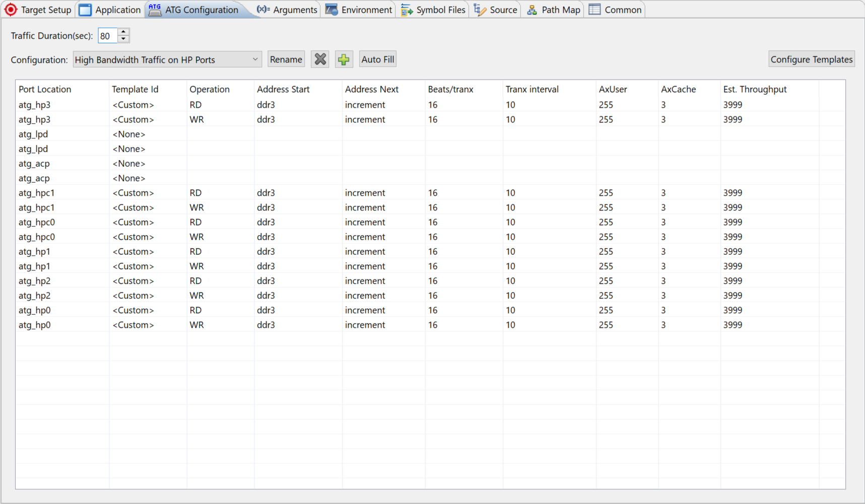Rename the current configuration
This screenshot has height=504, width=865.
(x=286, y=59)
